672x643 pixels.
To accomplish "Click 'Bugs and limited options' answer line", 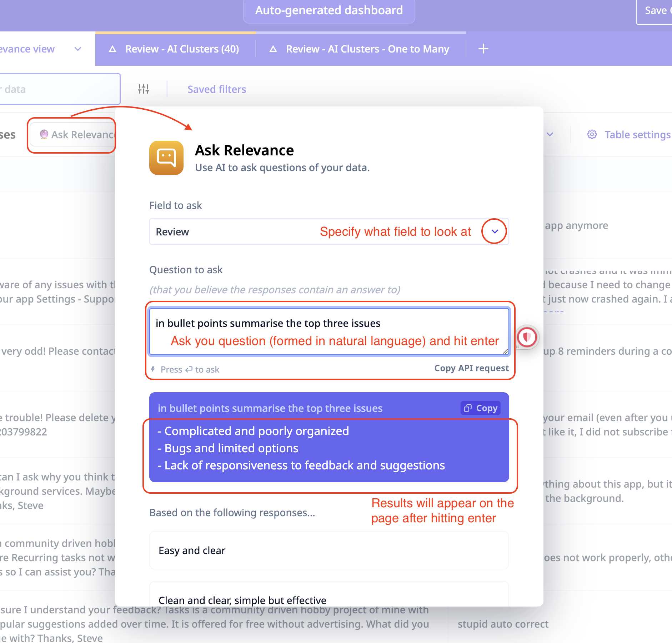I will point(228,448).
